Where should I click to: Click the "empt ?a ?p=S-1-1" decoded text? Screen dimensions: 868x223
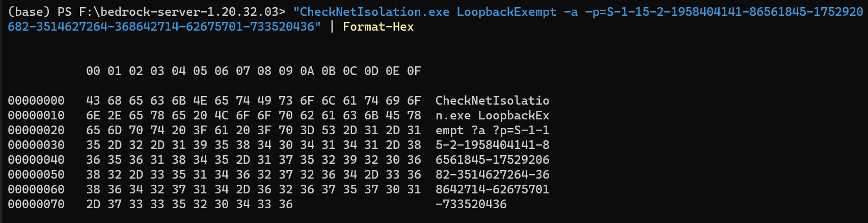[492, 130]
